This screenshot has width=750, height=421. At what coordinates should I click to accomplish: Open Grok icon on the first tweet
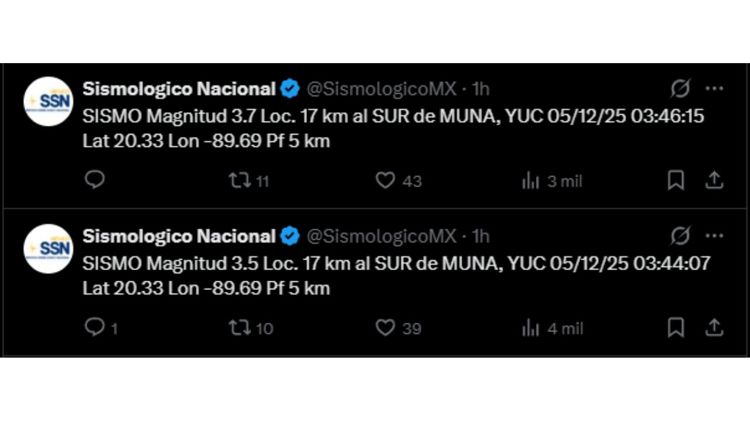680,88
